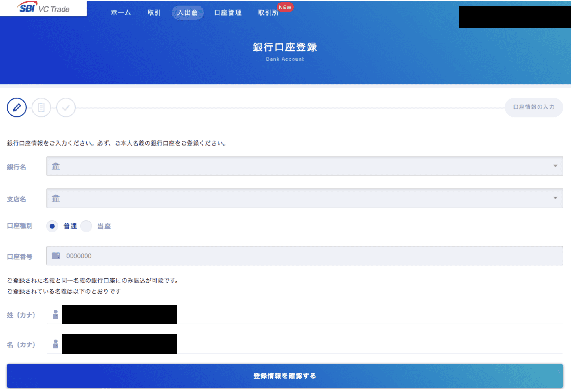Open the 口座管理 menu
Viewport: 571px width, 392px height.
228,13
